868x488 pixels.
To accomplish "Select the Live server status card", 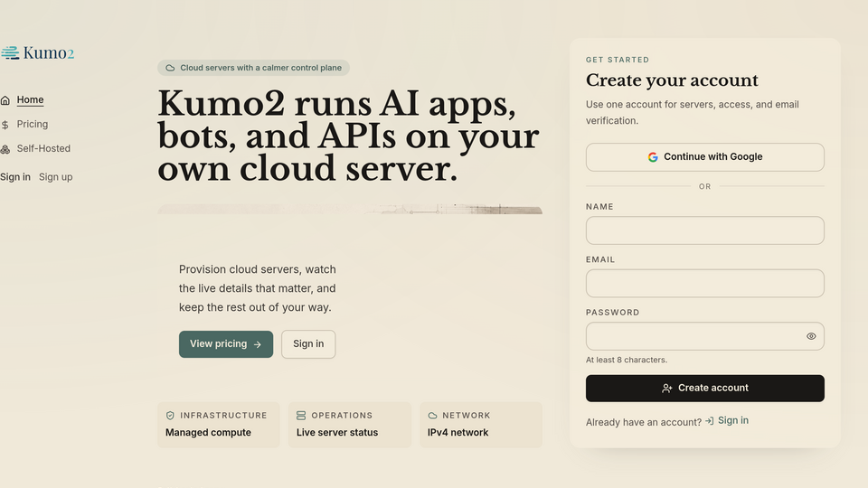I will coord(350,425).
